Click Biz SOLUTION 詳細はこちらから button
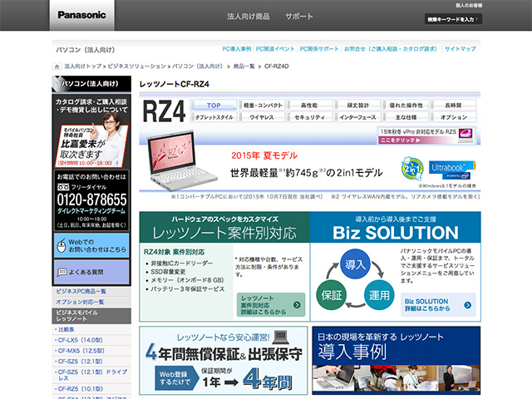Screen dimensions: 532x399 point(438,305)
